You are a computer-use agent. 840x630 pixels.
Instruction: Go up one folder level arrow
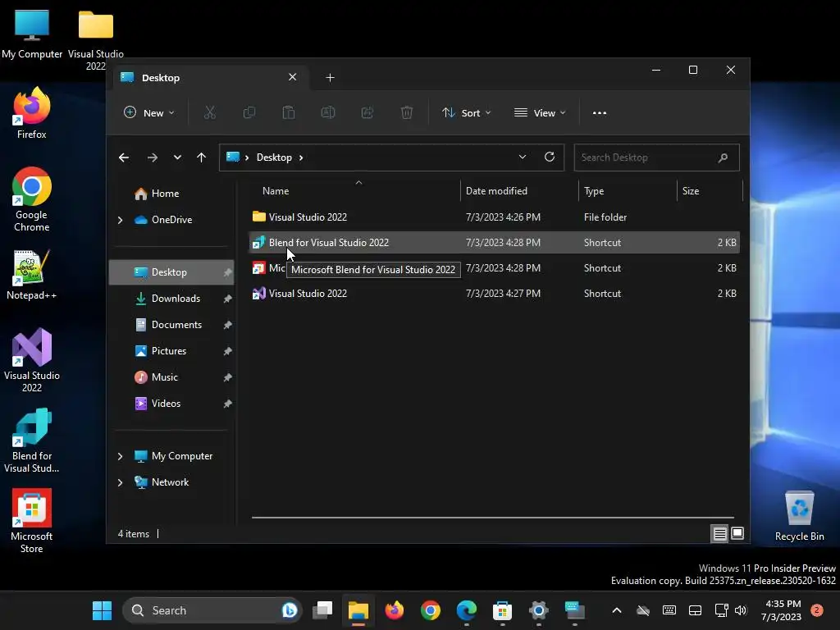click(202, 157)
